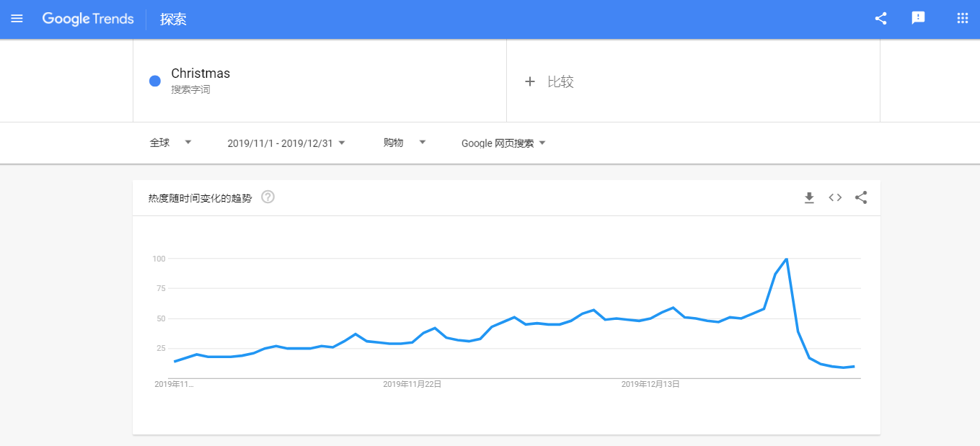Viewport: 980px width, 446px height.
Task: Open help tooltip next to 热度随时间变化的趋势
Action: pyautogui.click(x=268, y=197)
